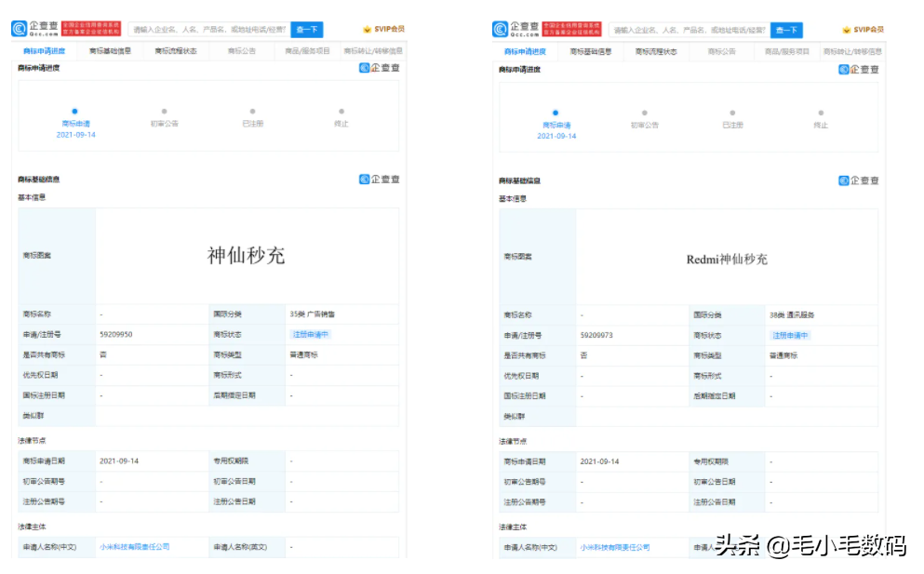Screen dimensions: 924x574
Task: Click the 普通商标 type value on the Redmi神仙秒充 page
Action: (x=783, y=356)
